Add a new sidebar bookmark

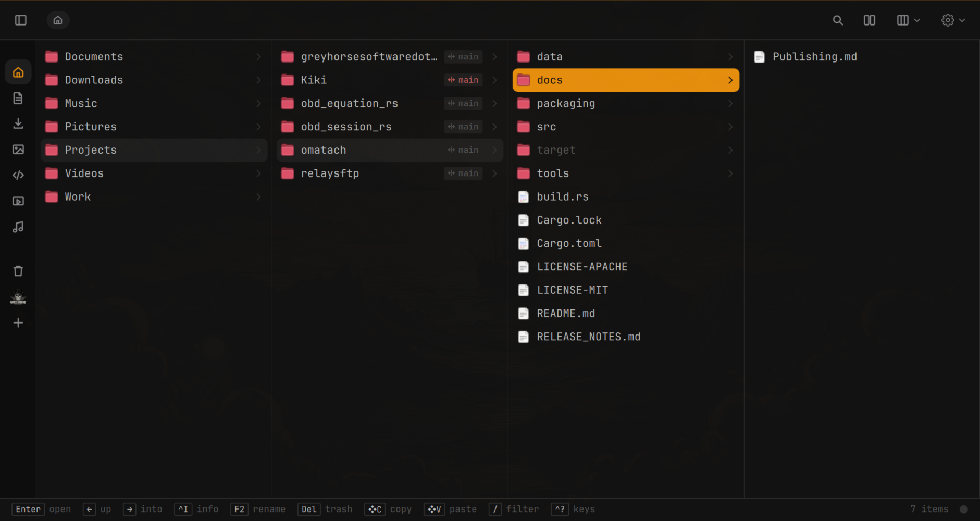click(18, 323)
